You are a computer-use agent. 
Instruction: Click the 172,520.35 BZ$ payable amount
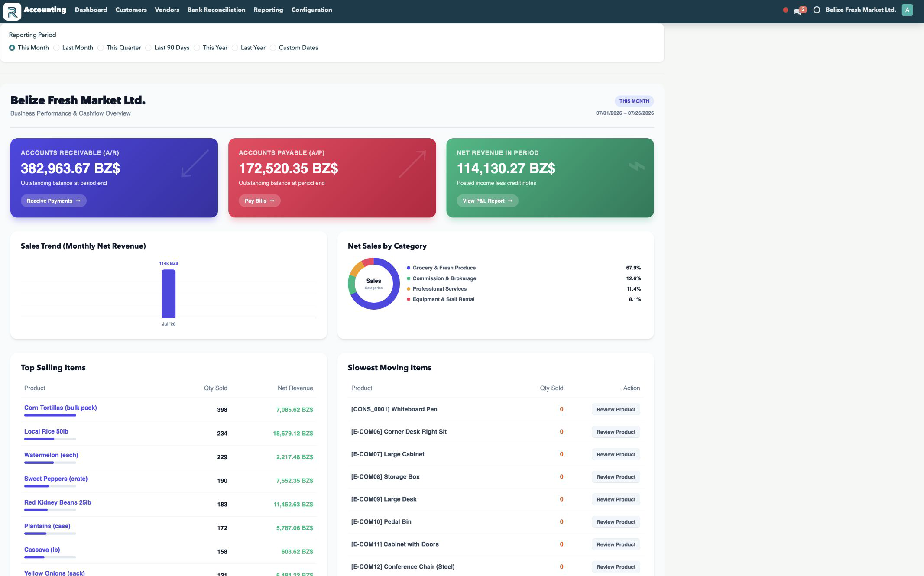pos(288,168)
